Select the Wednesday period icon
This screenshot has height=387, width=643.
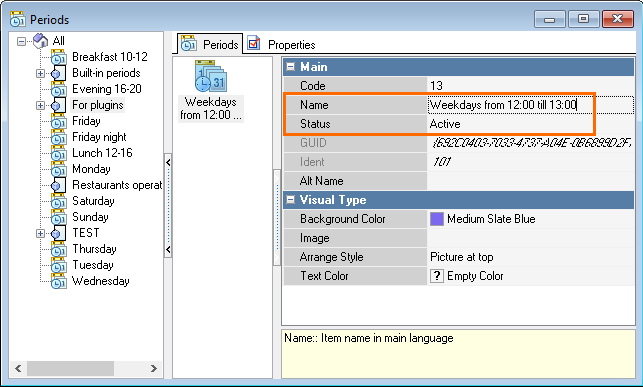tap(59, 281)
